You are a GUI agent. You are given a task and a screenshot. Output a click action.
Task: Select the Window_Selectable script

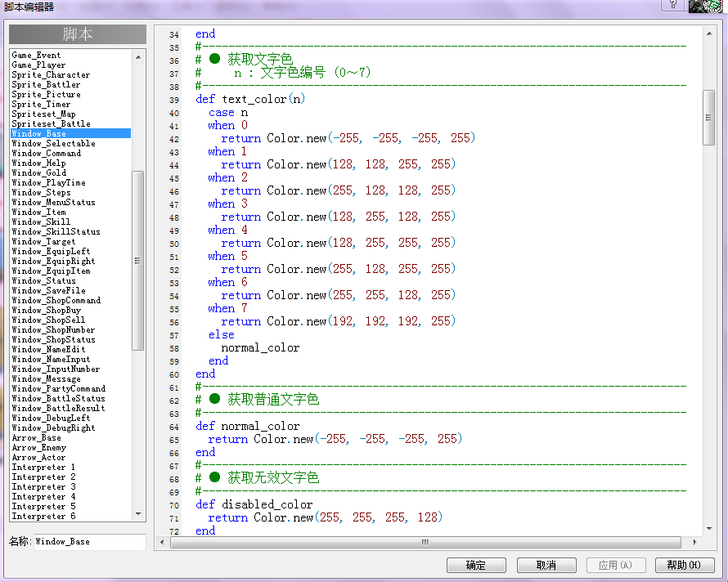tap(71, 143)
